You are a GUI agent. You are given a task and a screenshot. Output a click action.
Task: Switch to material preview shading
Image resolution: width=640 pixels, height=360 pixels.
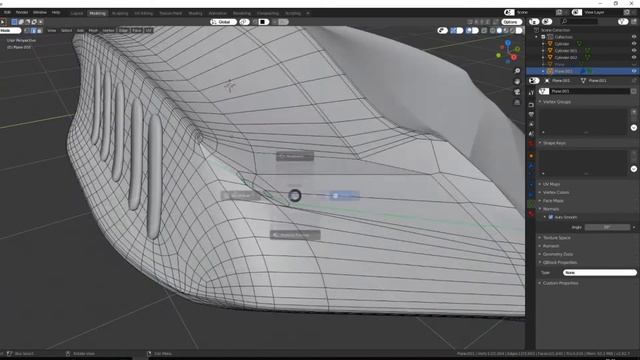(x=506, y=31)
